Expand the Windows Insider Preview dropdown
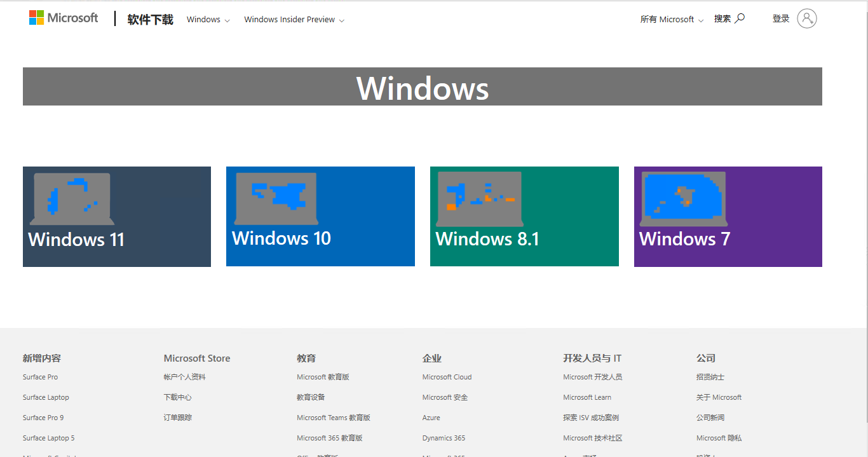 (x=294, y=20)
